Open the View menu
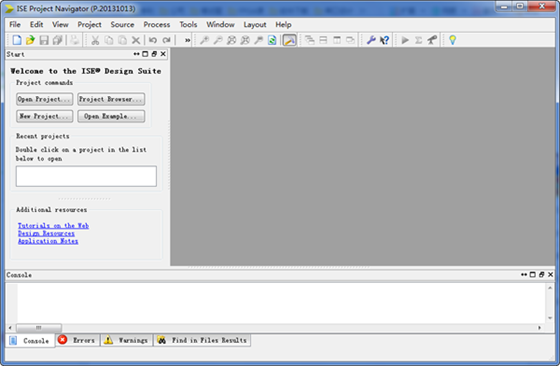The height and width of the screenshot is (366, 560). point(60,25)
